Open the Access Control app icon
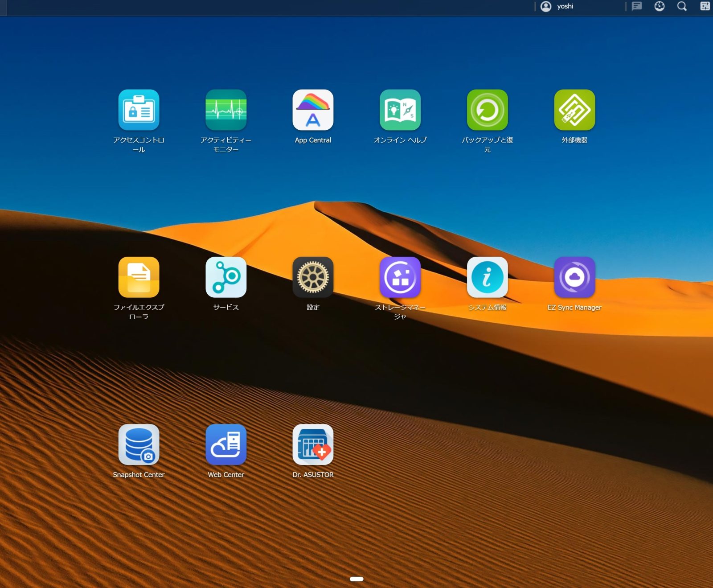Image resolution: width=713 pixels, height=588 pixels. point(139,110)
